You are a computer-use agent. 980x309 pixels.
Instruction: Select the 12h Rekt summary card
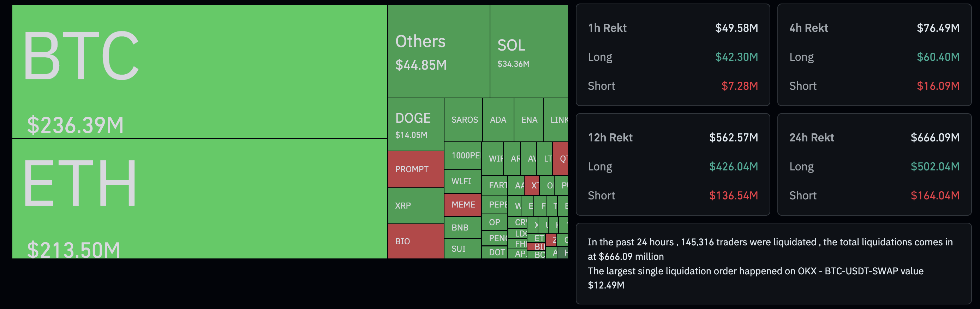pos(673,165)
